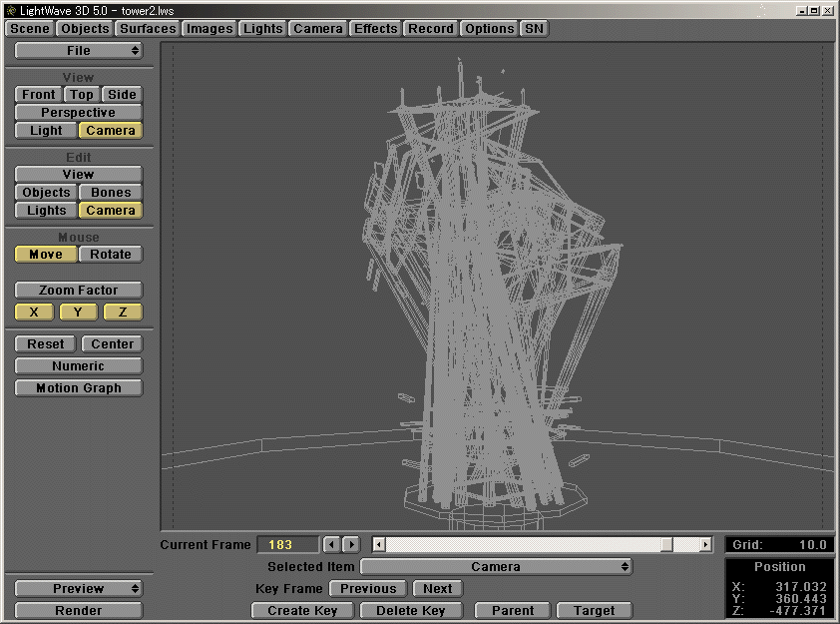The width and height of the screenshot is (840, 624).
Task: Switch to the Lights menu tab
Action: pos(262,28)
